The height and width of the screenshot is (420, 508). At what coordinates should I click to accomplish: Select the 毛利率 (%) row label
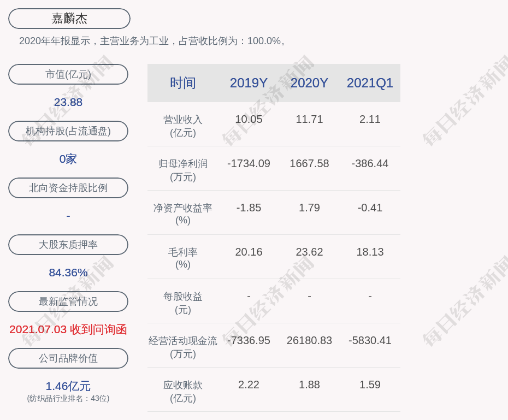pos(183,258)
